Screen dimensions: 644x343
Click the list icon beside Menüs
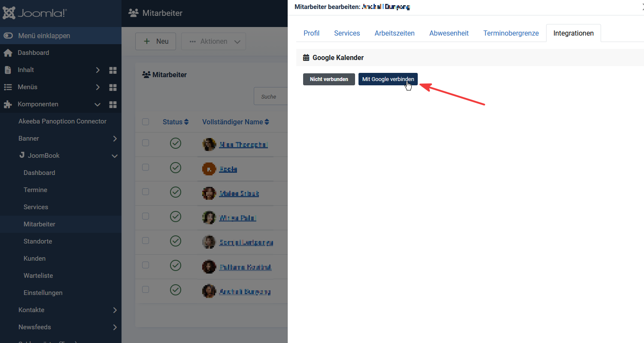point(8,87)
